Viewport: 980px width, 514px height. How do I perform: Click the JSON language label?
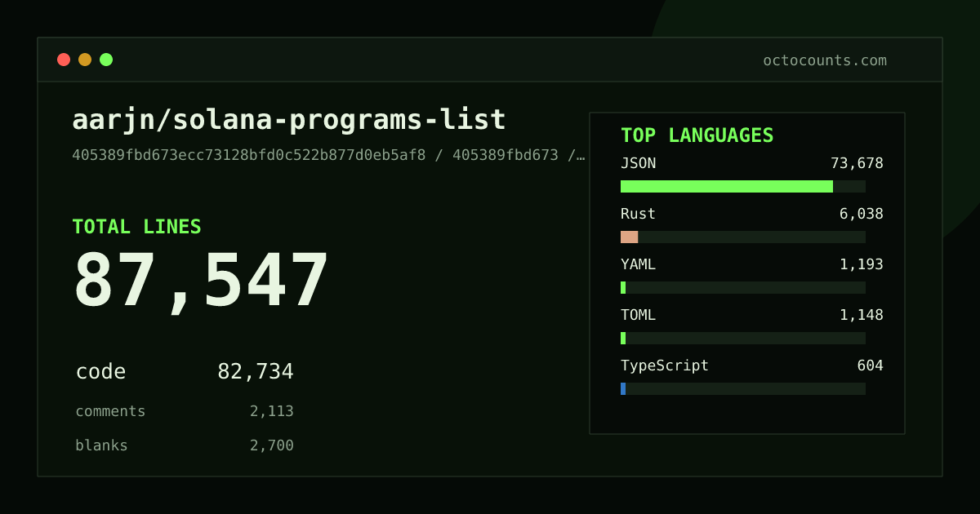point(638,163)
